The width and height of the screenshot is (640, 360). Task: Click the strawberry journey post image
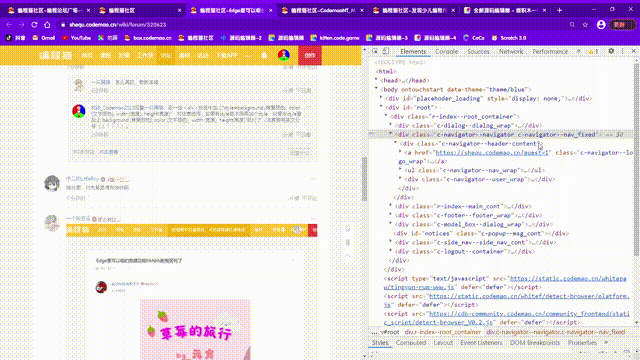click(195, 330)
